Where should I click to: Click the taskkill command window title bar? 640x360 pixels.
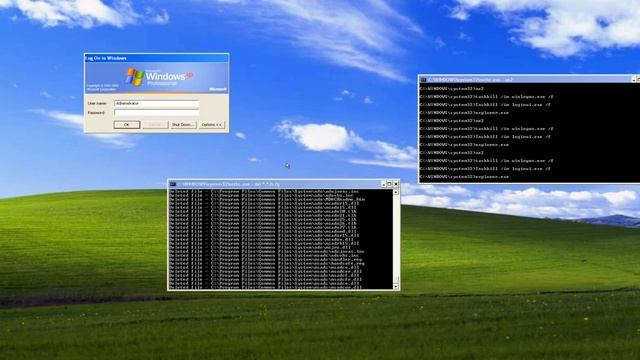(x=529, y=80)
